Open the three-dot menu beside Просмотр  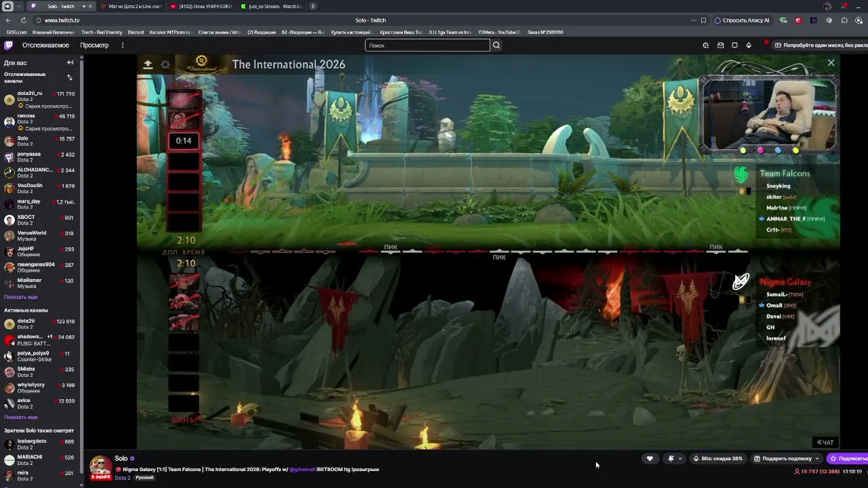(x=123, y=45)
